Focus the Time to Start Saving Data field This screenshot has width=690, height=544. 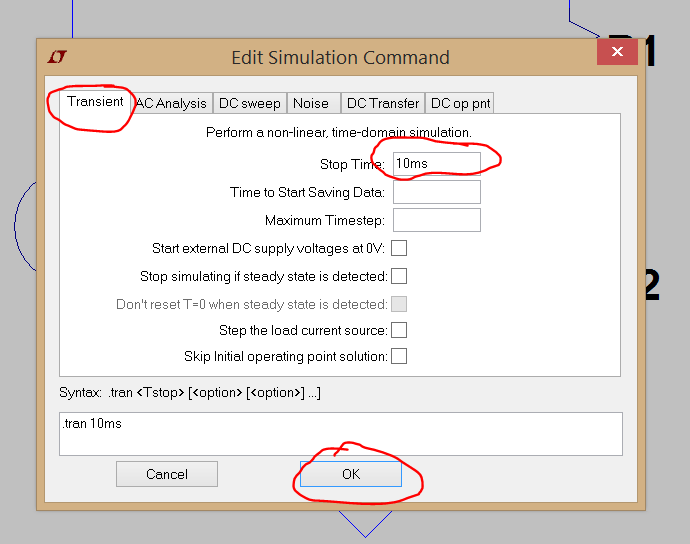coord(437,192)
